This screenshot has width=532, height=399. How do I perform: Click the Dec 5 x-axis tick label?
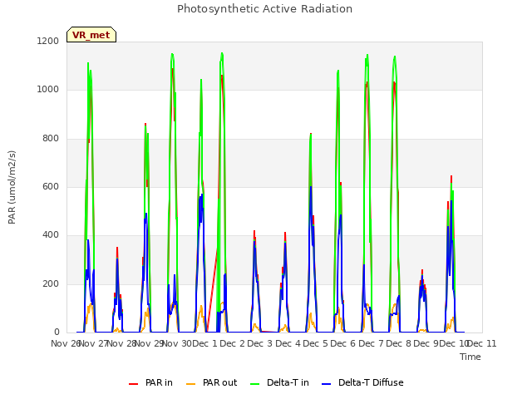[x=316, y=343]
